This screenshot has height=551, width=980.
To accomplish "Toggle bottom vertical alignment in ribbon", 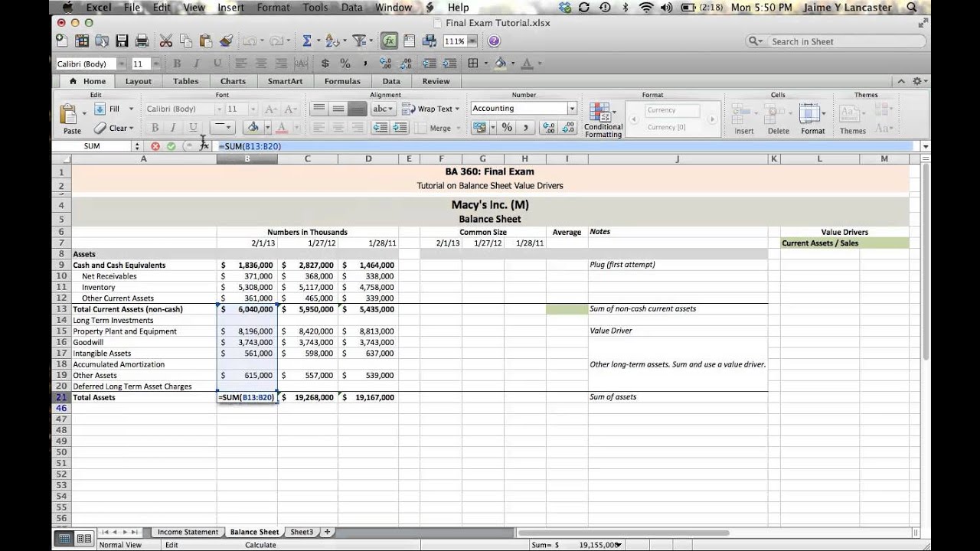I will (357, 109).
